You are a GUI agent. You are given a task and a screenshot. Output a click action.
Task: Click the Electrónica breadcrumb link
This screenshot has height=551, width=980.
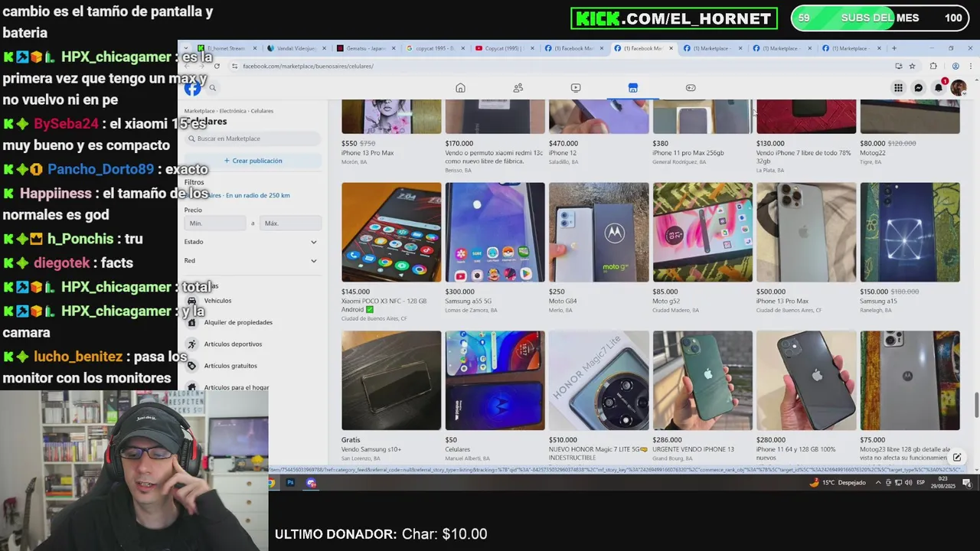click(x=234, y=111)
